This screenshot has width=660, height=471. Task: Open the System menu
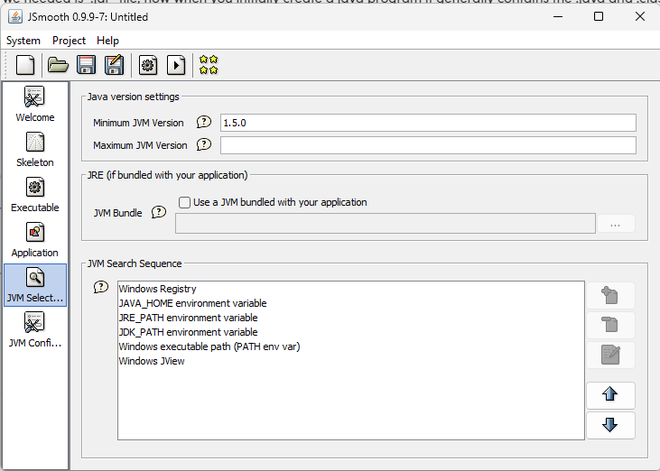tap(23, 40)
